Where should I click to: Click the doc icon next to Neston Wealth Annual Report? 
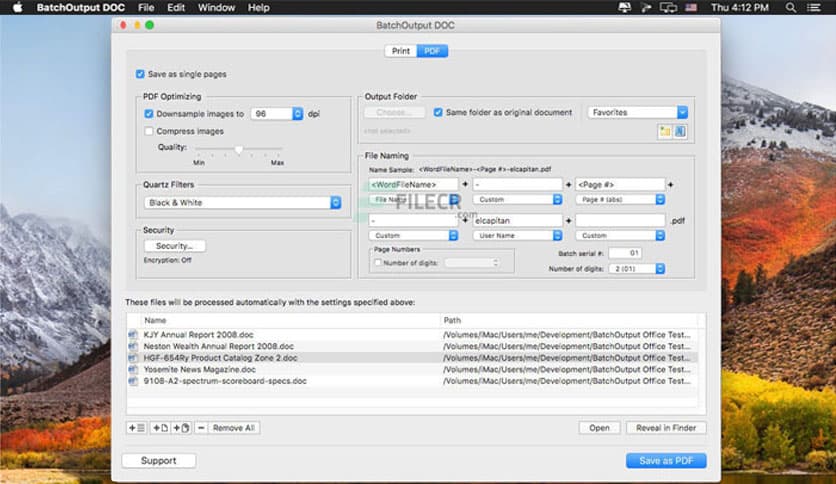(x=133, y=346)
